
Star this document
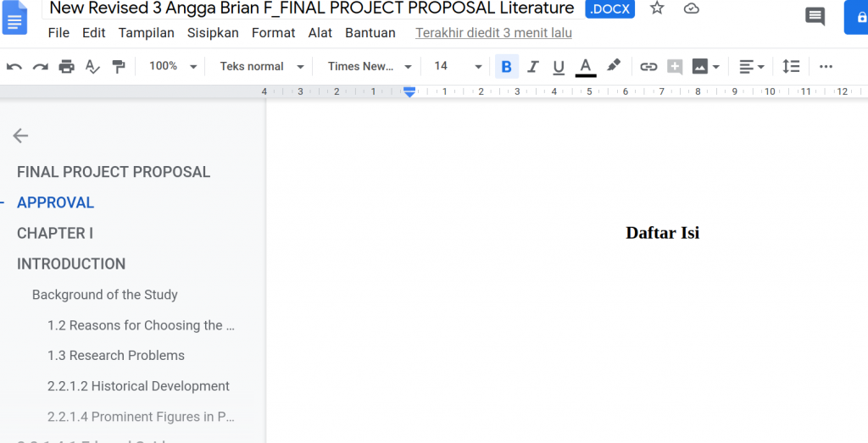[657, 8]
